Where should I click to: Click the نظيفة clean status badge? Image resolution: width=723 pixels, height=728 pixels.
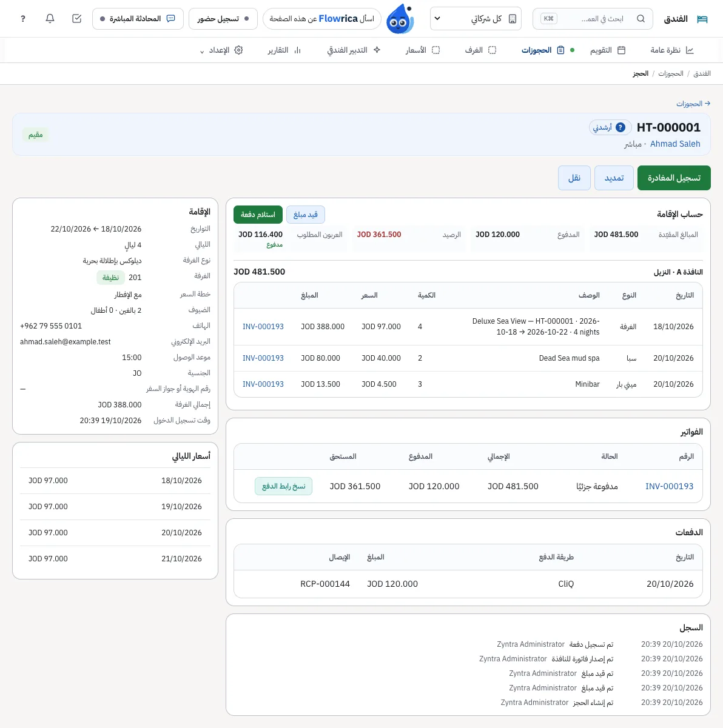point(110,278)
